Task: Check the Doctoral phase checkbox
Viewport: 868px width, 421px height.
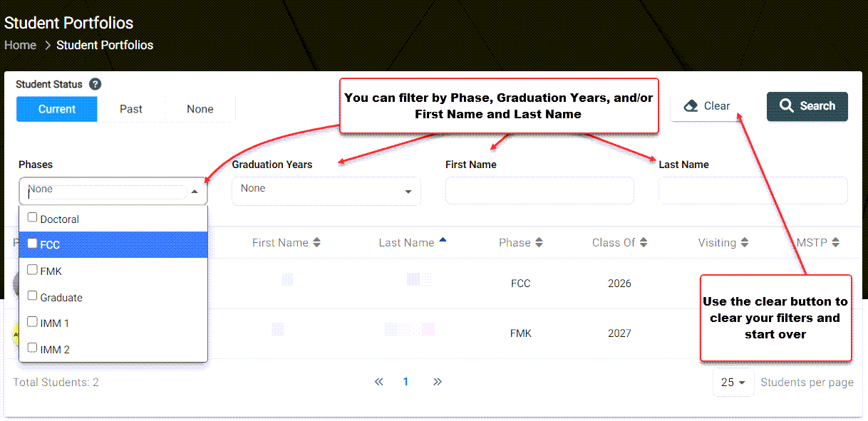Action: click(32, 217)
